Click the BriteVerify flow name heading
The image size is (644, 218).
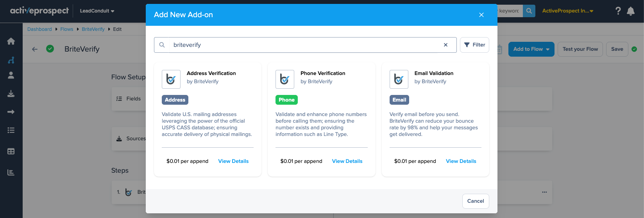tap(82, 49)
